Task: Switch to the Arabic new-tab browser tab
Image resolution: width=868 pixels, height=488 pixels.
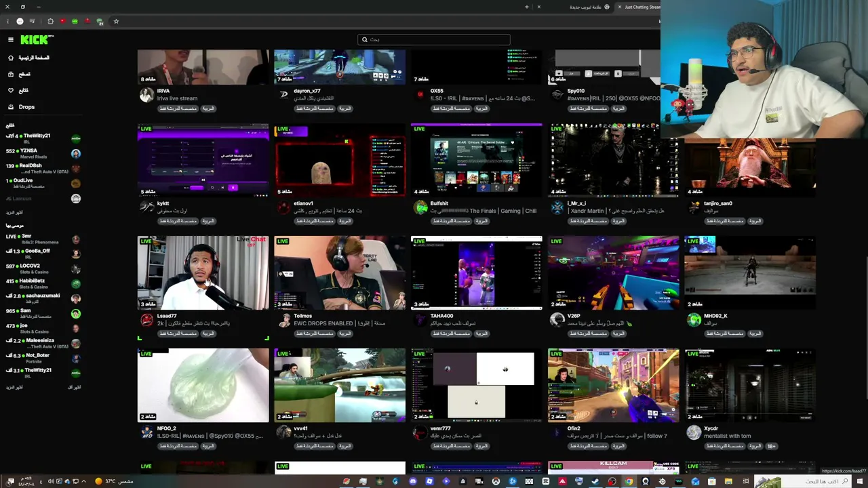Action: [x=574, y=7]
